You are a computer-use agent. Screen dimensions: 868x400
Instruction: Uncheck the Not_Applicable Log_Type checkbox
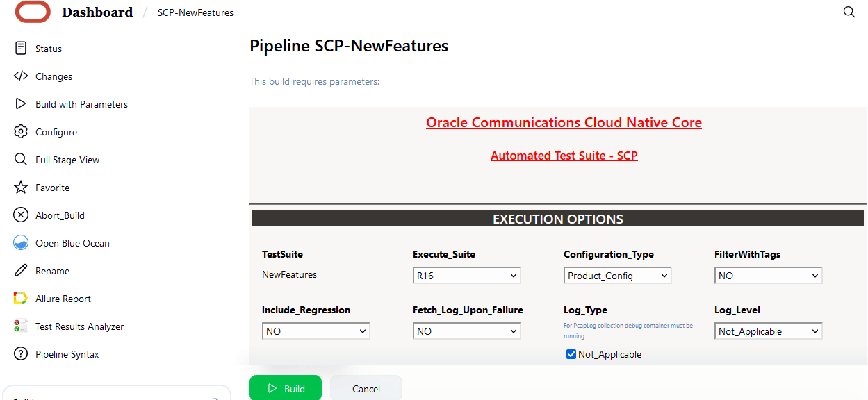click(571, 354)
